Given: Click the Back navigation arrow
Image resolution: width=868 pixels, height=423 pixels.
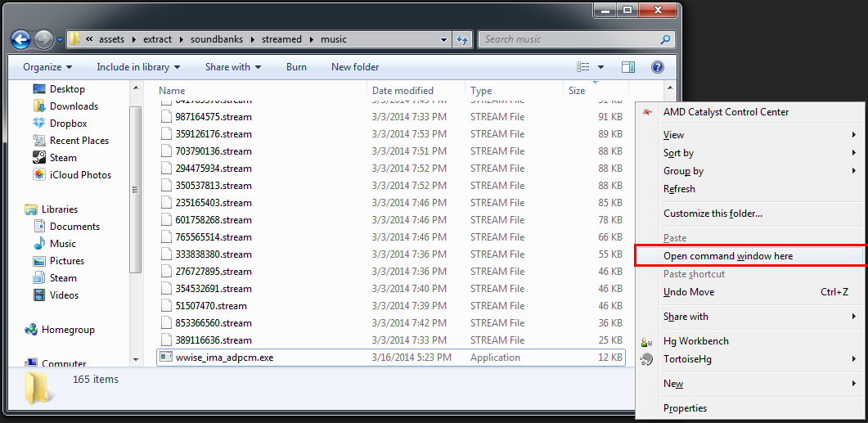Looking at the screenshot, I should (20, 39).
